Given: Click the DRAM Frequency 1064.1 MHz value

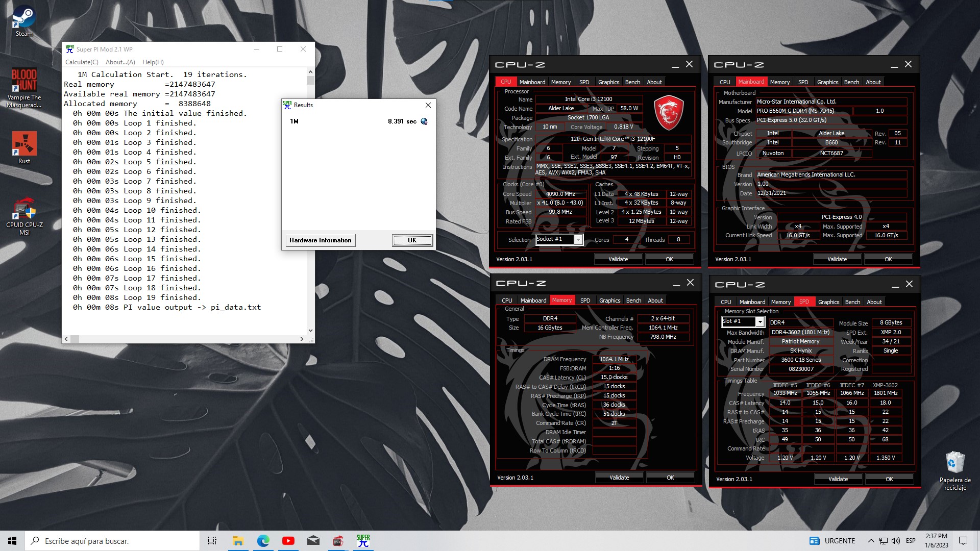Looking at the screenshot, I should 614,359.
